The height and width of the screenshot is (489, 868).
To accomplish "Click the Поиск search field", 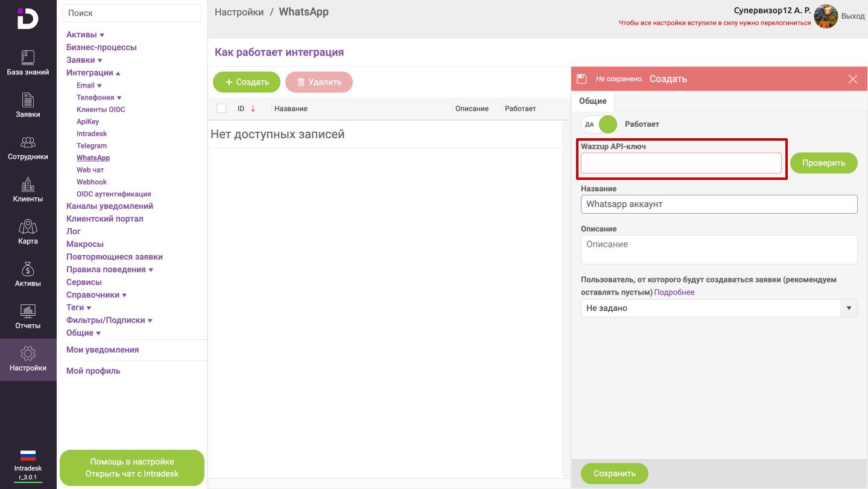I will tap(132, 13).
